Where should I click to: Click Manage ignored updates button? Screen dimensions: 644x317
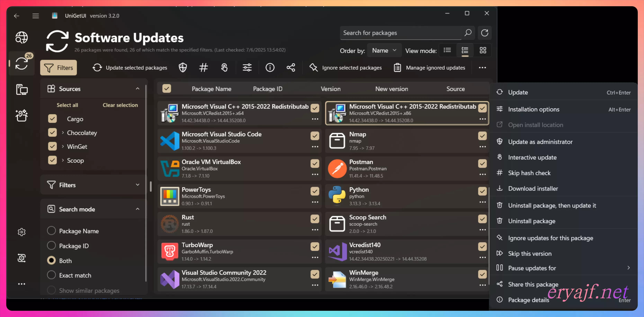click(429, 67)
